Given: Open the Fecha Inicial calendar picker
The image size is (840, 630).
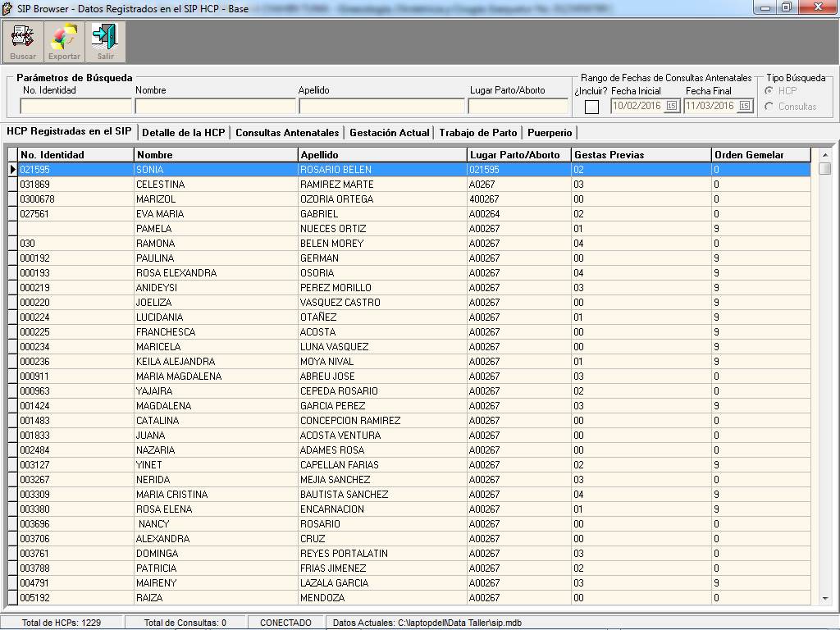Looking at the screenshot, I should (x=671, y=106).
